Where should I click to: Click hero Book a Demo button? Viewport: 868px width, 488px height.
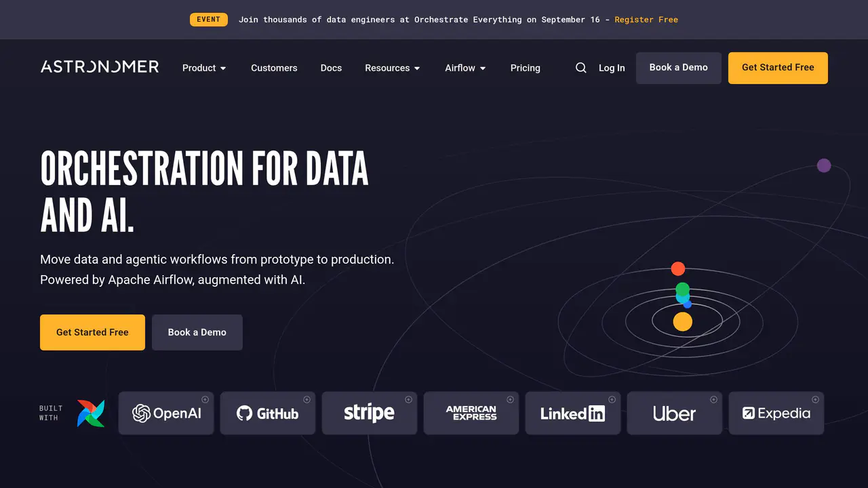pyautogui.click(x=197, y=332)
